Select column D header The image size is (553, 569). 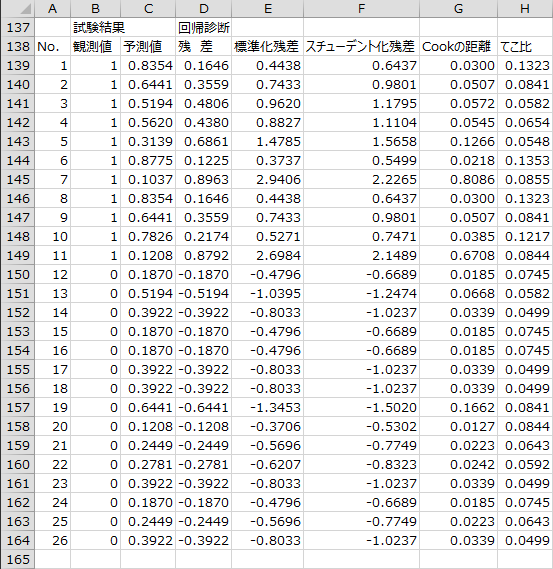click(204, 8)
